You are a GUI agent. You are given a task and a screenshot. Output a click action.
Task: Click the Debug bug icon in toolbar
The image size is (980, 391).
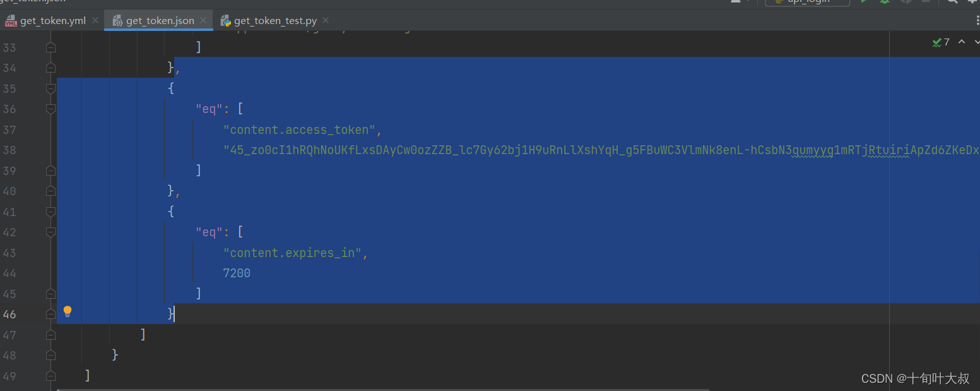pyautogui.click(x=885, y=2)
